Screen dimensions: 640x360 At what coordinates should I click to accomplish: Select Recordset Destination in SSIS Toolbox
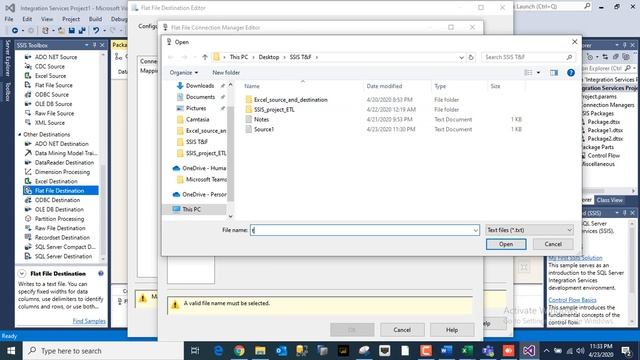coord(62,238)
